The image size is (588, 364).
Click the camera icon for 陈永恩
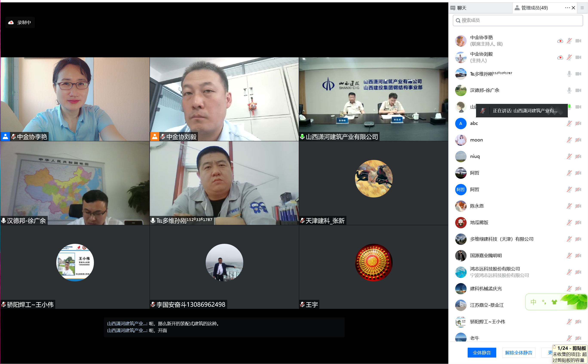tap(578, 206)
